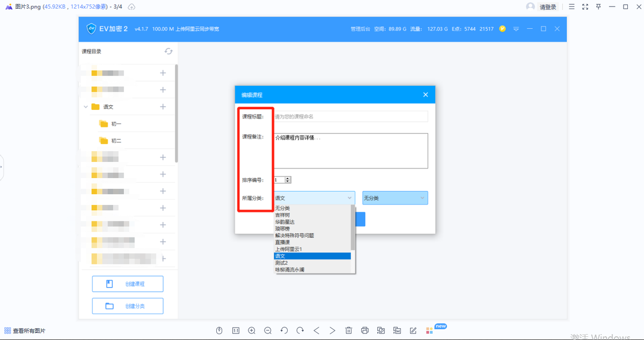Show the image at 1:1 actual size

tap(236, 330)
